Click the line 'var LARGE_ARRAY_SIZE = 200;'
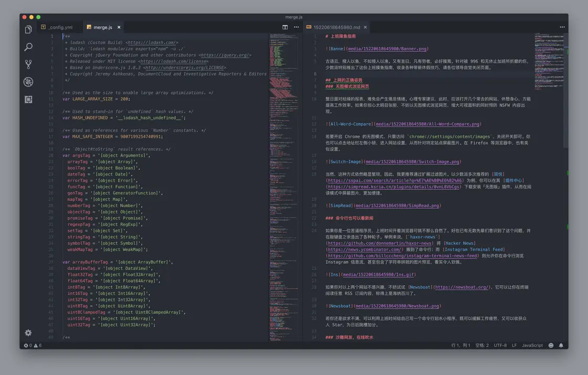Image resolution: width=588 pixels, height=375 pixels. 96,99
